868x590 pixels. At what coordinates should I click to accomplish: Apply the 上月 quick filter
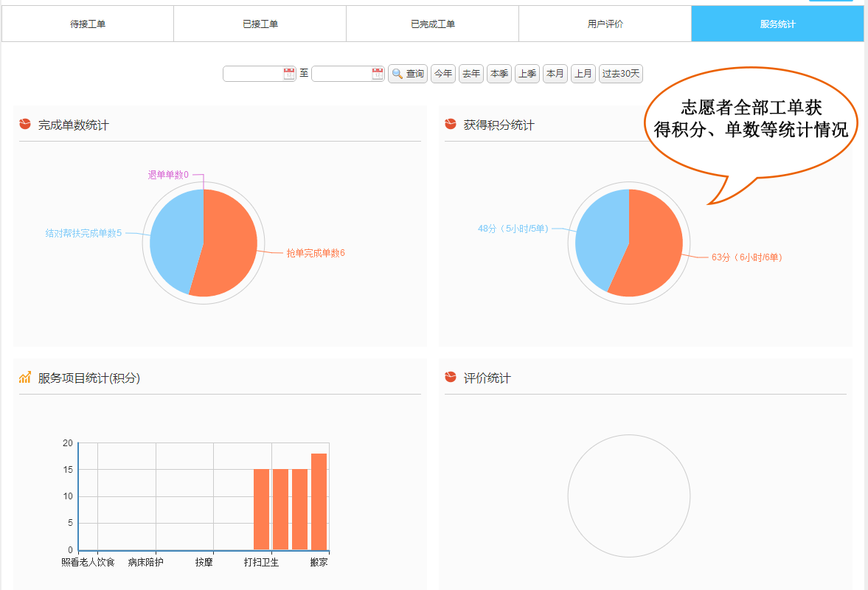point(583,74)
